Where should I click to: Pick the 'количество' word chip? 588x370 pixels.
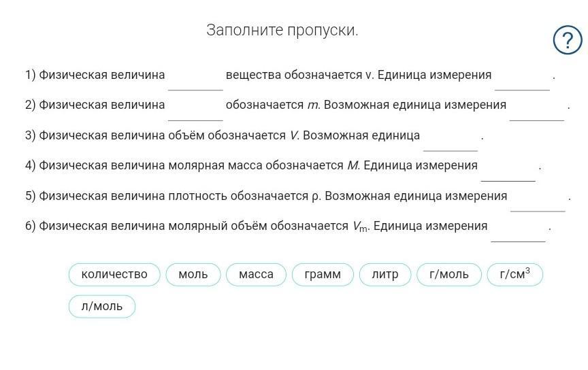coord(114,275)
